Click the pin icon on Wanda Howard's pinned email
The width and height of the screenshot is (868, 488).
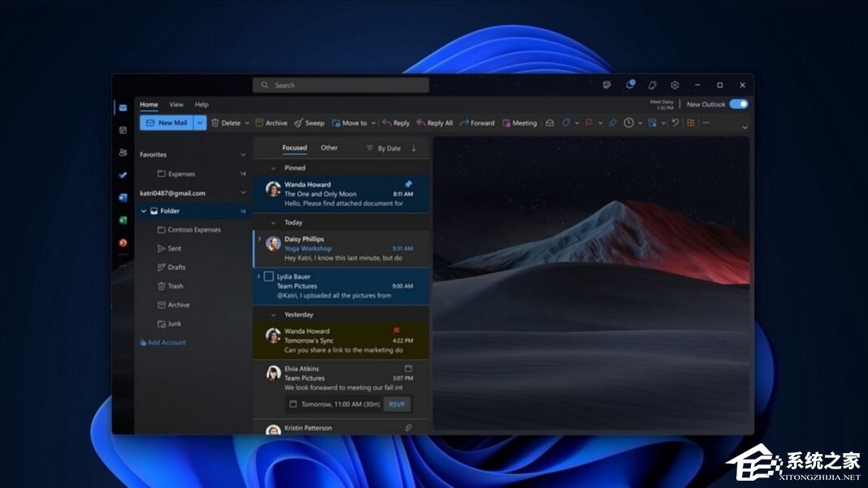[x=409, y=184]
